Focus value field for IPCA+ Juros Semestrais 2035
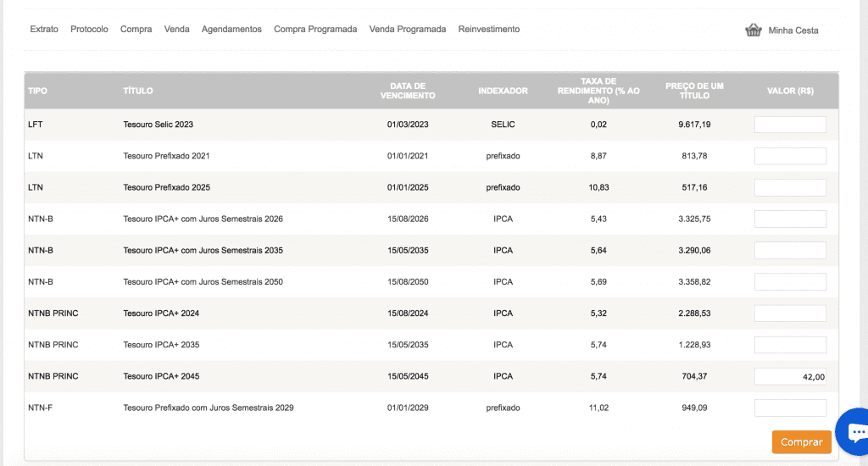 (790, 251)
